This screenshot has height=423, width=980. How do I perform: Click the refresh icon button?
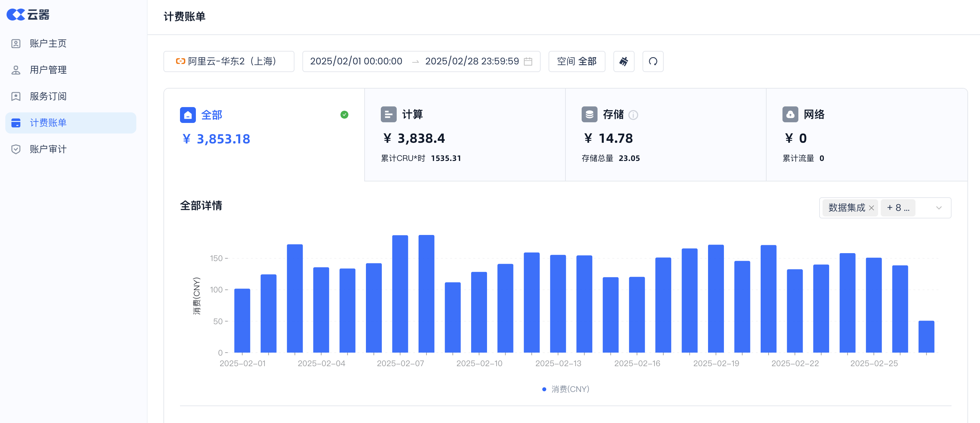(x=652, y=61)
